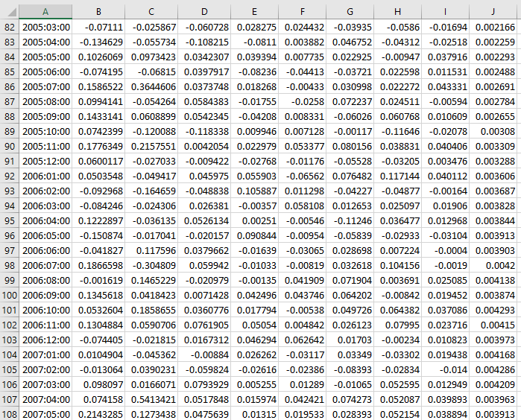Click cell with value 0.00415
The image size is (521, 420).
click(x=493, y=325)
